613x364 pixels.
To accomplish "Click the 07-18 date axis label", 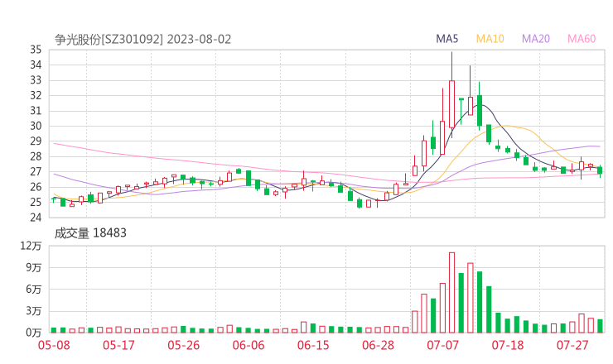I will [x=508, y=345].
